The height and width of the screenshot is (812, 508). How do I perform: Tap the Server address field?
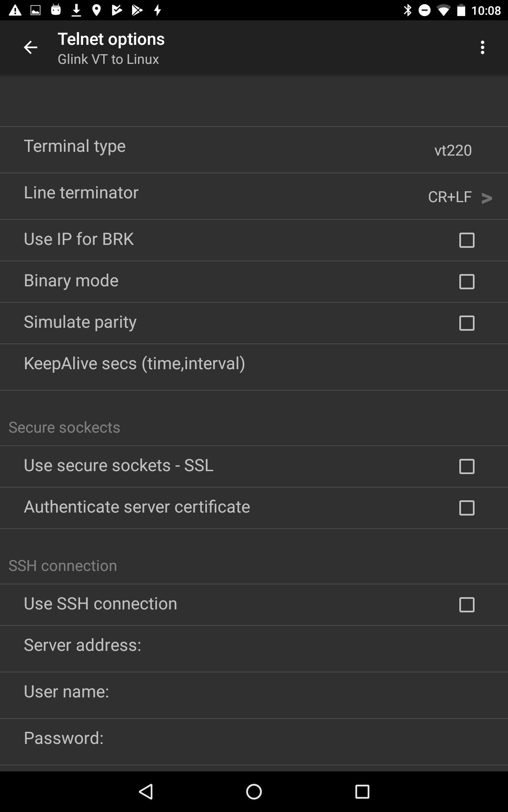(x=254, y=649)
